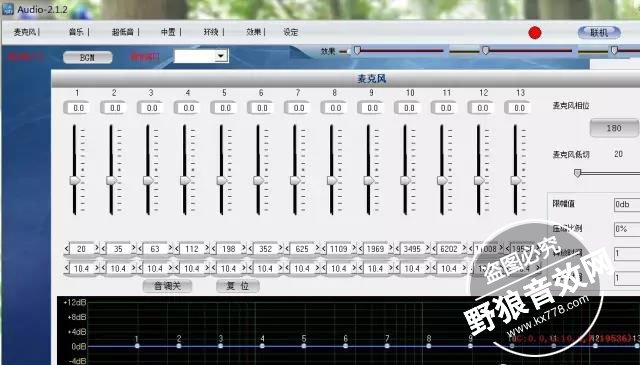Click the 1109 frequency field
Image resolution: width=640 pixels, height=365 pixels.
339,249
